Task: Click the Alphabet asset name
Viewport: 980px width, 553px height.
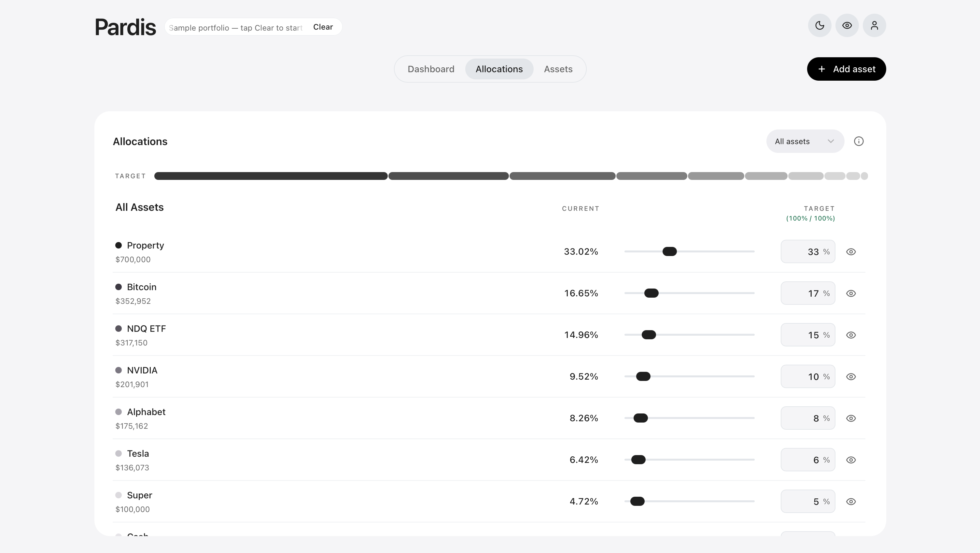Action: [x=146, y=412]
